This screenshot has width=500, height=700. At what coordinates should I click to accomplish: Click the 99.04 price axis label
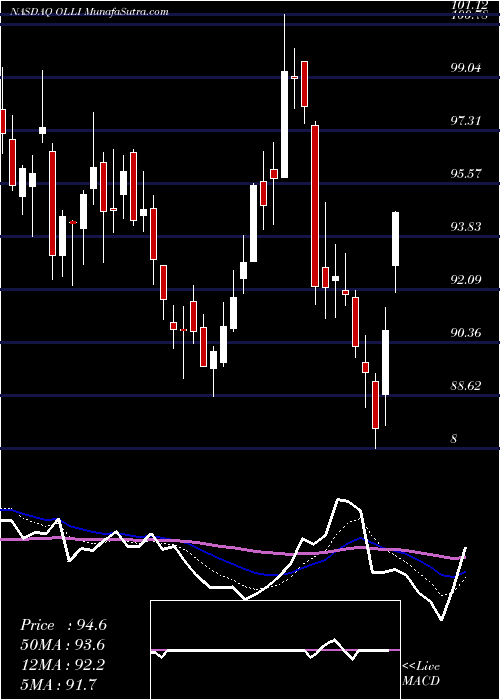pos(466,68)
